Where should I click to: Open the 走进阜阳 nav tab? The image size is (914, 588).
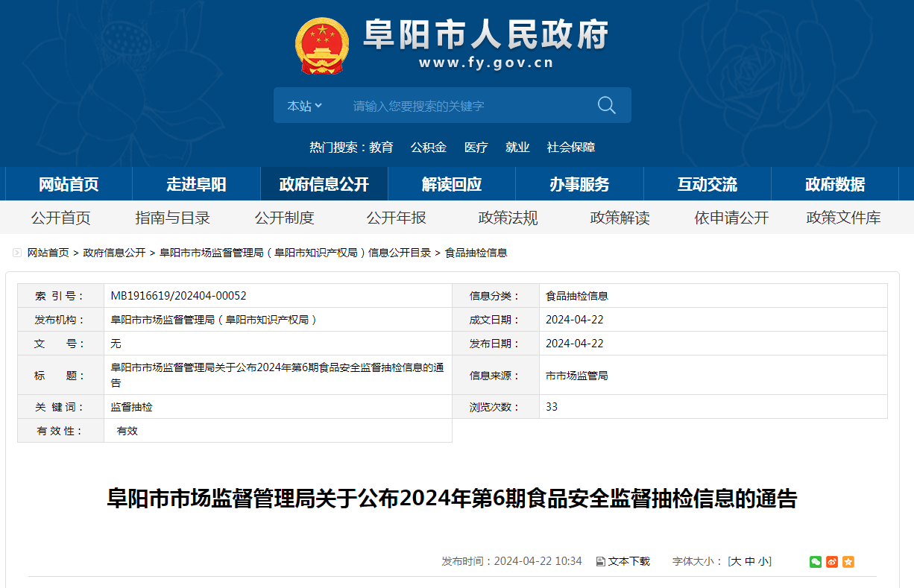tap(196, 184)
